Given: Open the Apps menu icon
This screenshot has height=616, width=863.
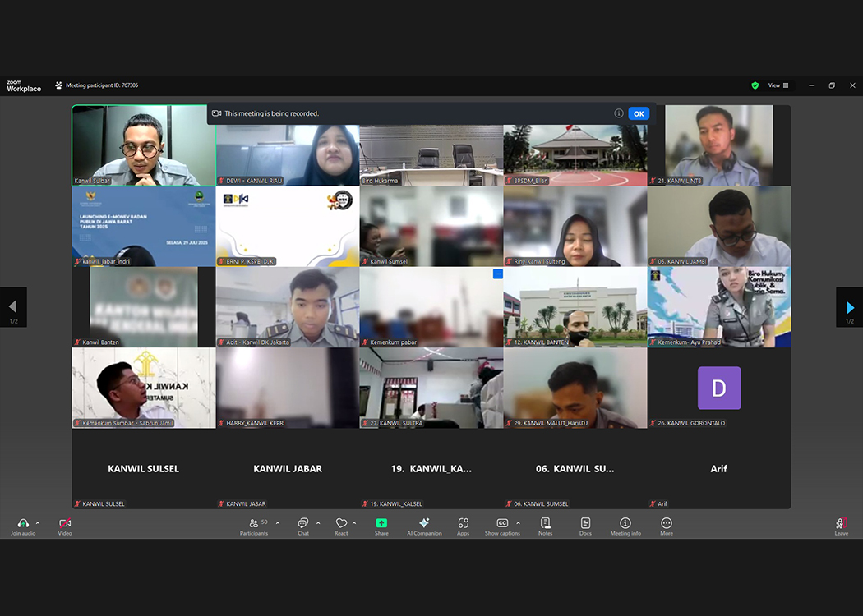Looking at the screenshot, I should 464,524.
